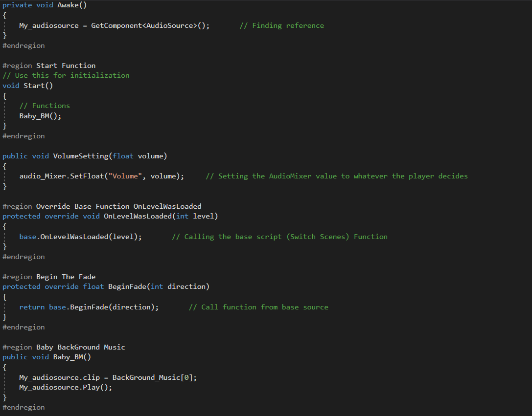The height and width of the screenshot is (416, 532).
Task: Click the BackGround_Music[0] array reference
Action: point(154,377)
